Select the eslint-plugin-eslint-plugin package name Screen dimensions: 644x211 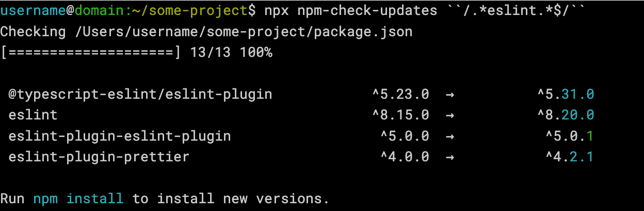pos(120,136)
